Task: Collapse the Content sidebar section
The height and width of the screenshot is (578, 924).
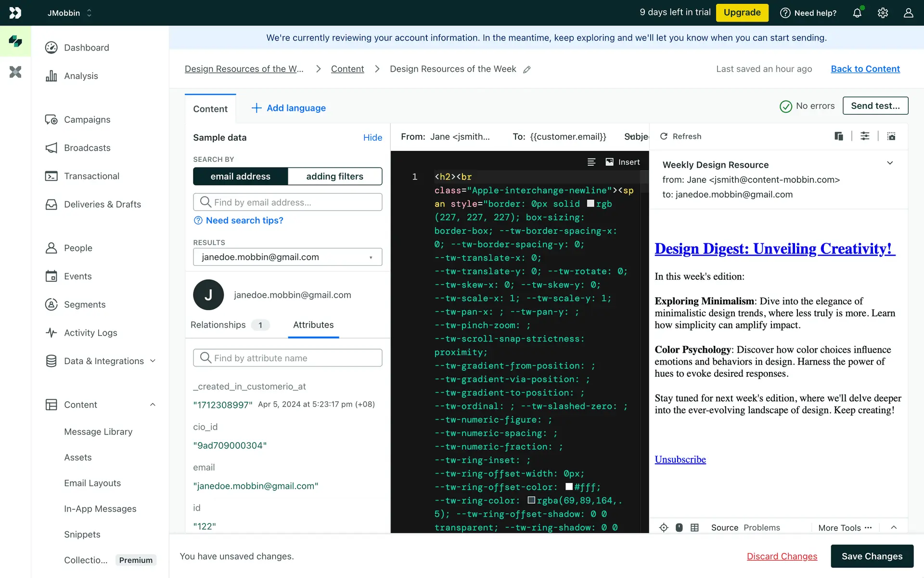Action: coord(153,405)
